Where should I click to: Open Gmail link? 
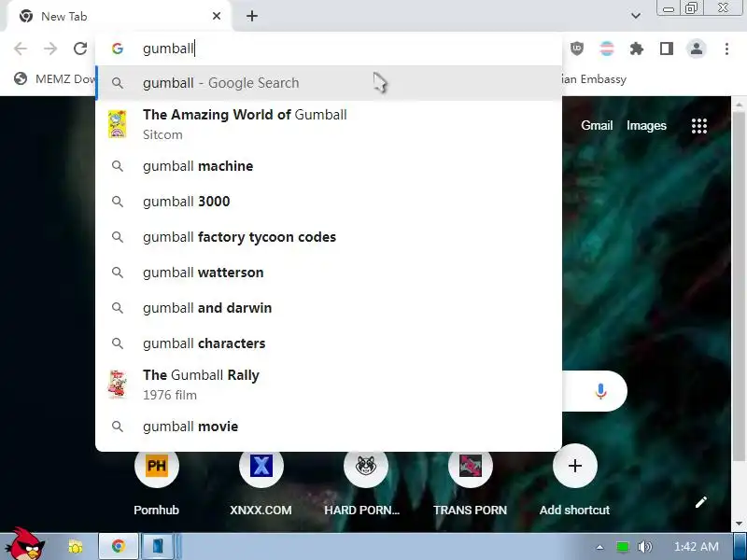tap(597, 125)
